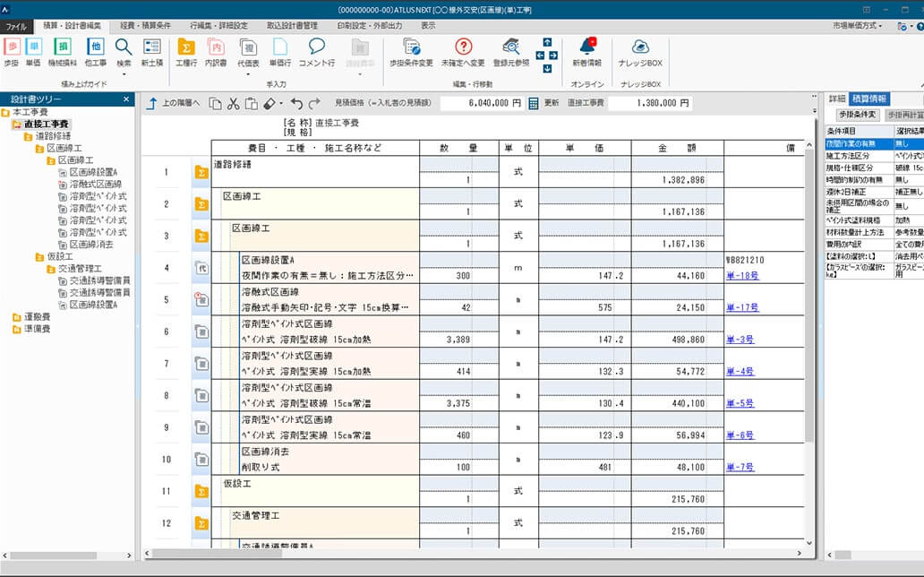The width and height of the screenshot is (924, 577).
Task: Open the ファイル menu
Action: click(16, 27)
